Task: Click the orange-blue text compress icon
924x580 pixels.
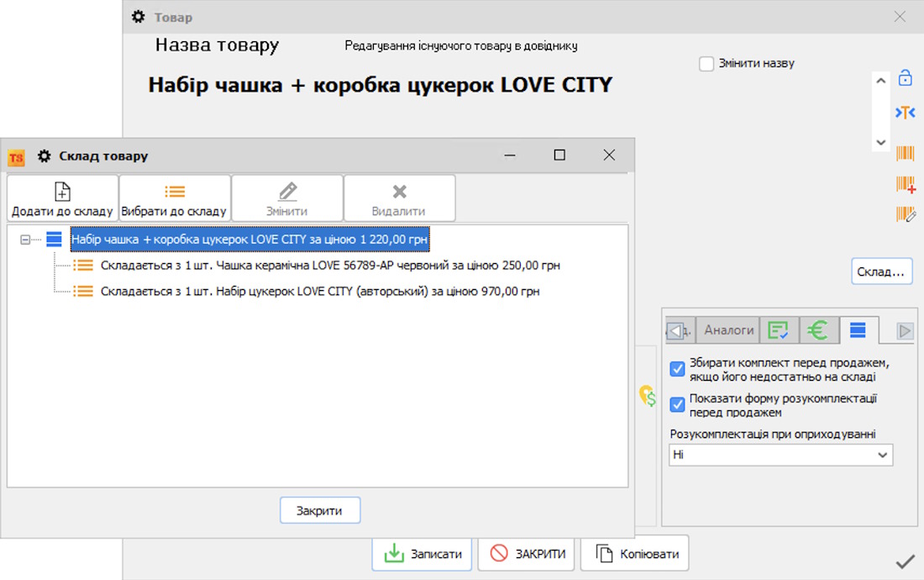Action: tap(905, 113)
